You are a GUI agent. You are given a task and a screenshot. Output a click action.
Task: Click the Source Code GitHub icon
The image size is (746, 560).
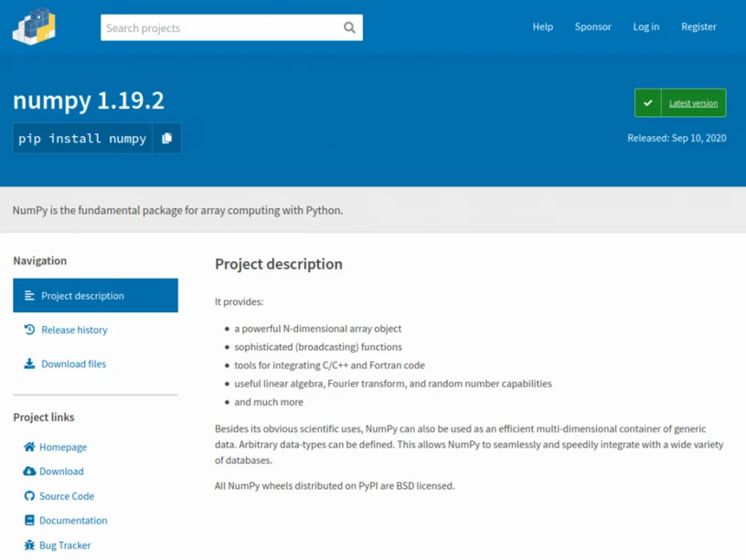coord(29,496)
